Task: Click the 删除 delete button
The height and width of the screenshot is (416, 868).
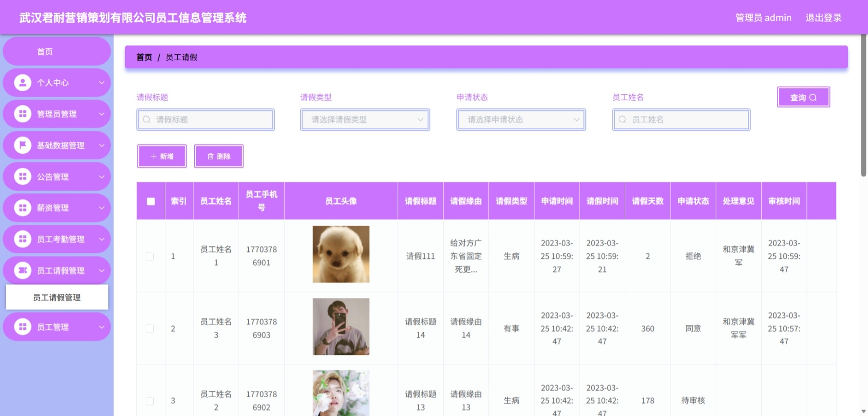Action: coord(219,156)
